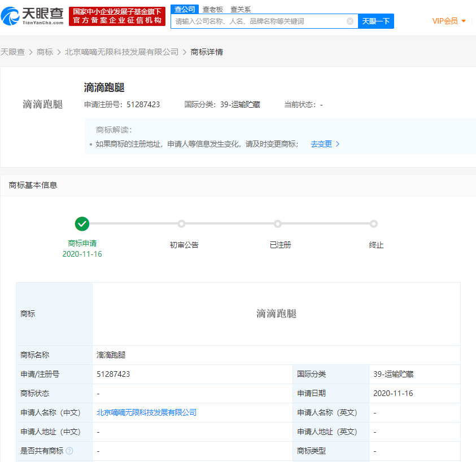This screenshot has width=476, height=462.
Task: Open the applicant company link in table
Action: click(146, 412)
